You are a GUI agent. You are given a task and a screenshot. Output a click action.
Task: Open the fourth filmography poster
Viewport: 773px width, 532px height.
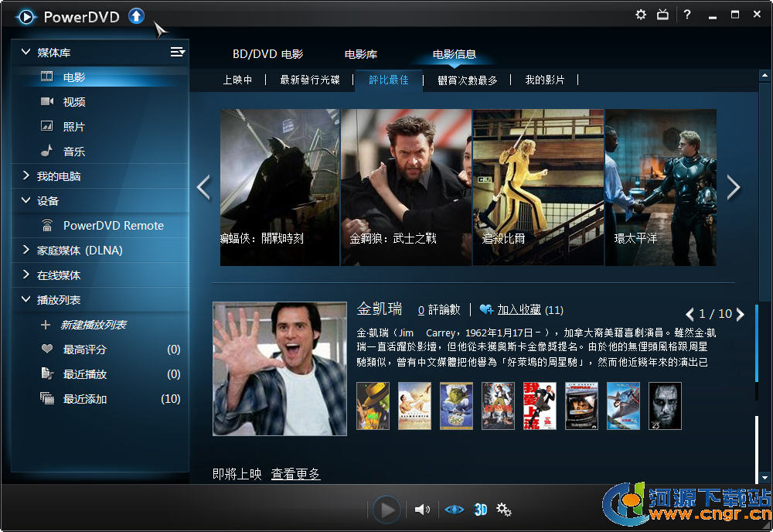[498, 406]
